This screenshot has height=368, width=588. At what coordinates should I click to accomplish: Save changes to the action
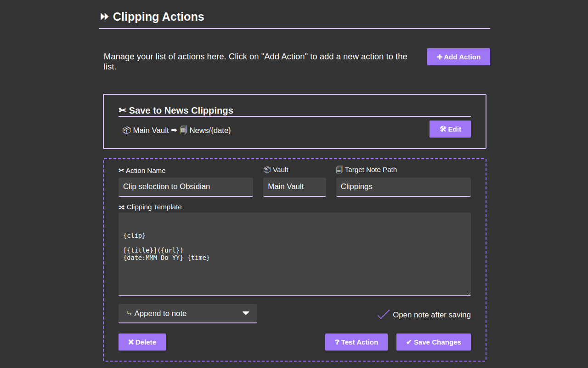tap(433, 342)
